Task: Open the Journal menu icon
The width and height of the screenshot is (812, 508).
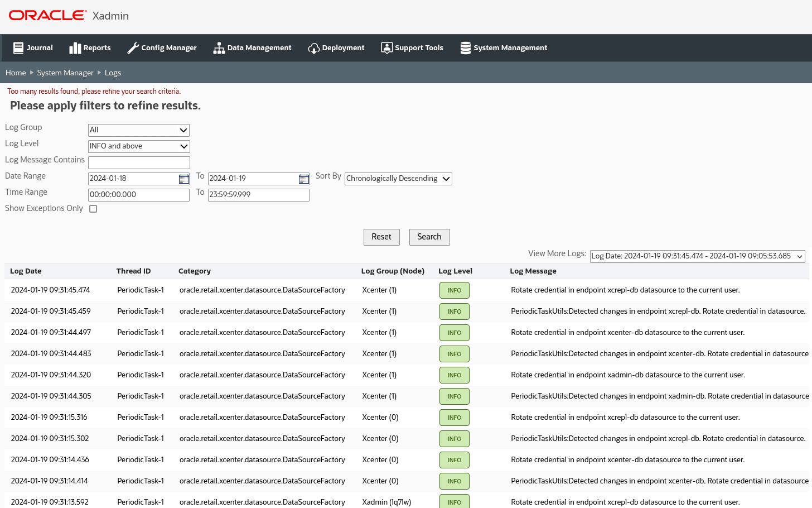Action: click(x=18, y=48)
